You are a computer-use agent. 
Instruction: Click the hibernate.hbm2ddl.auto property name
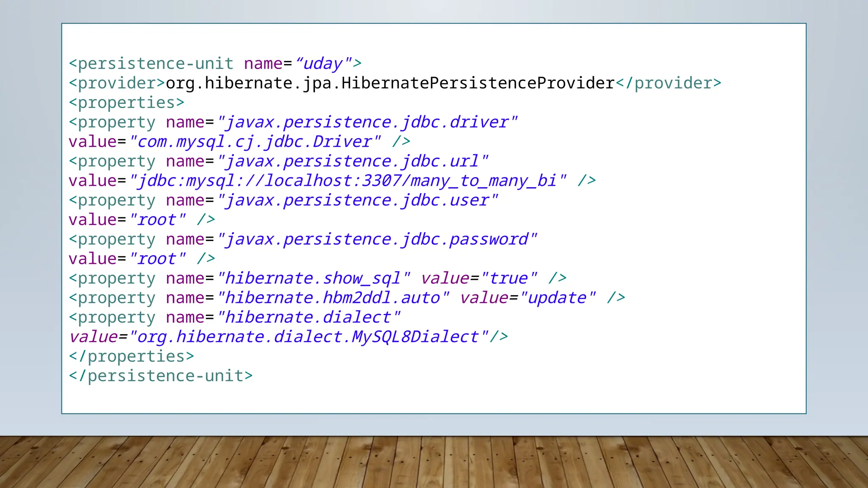(x=333, y=298)
